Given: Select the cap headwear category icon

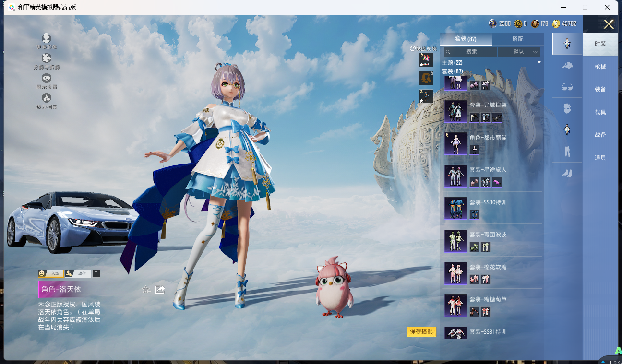Looking at the screenshot, I should (567, 66).
